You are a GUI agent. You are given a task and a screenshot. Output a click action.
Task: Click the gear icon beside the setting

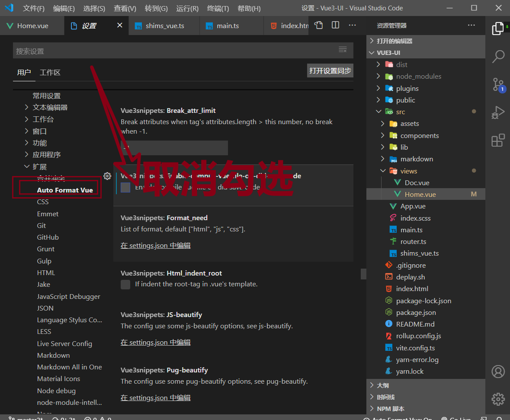tap(107, 176)
